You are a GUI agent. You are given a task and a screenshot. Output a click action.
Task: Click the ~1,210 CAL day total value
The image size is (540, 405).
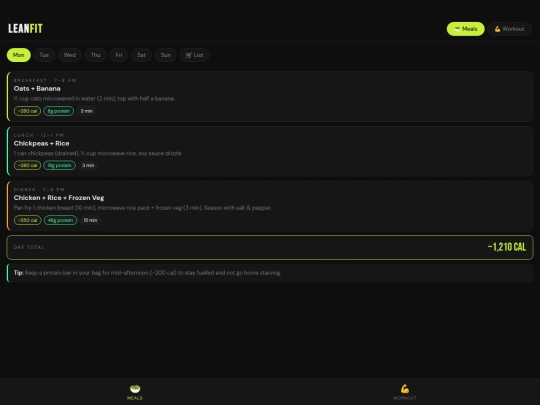[x=507, y=247]
